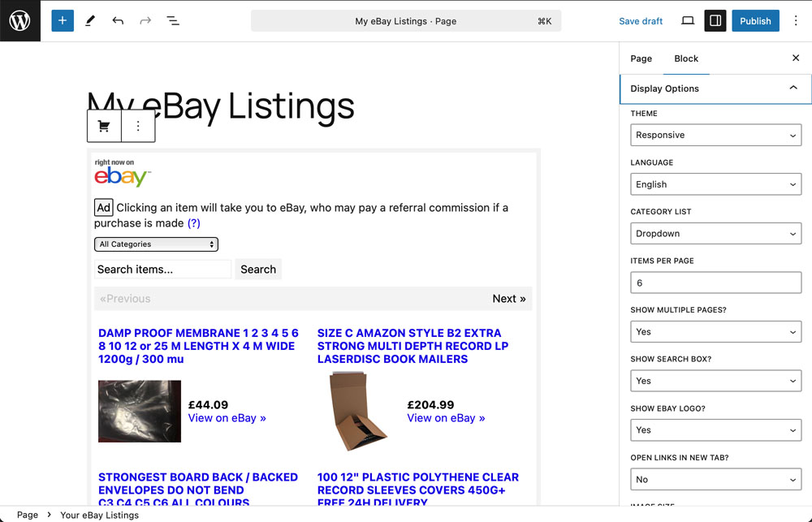Click the Search button in the listing block

pyautogui.click(x=258, y=270)
